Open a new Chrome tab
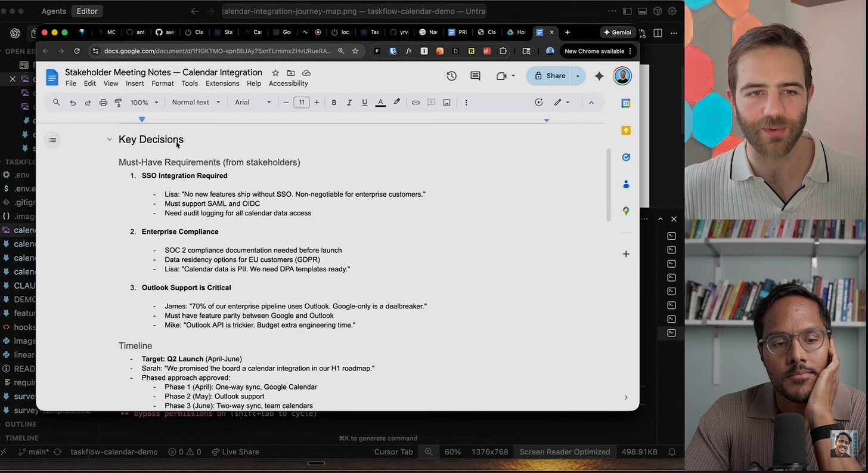 click(x=567, y=32)
